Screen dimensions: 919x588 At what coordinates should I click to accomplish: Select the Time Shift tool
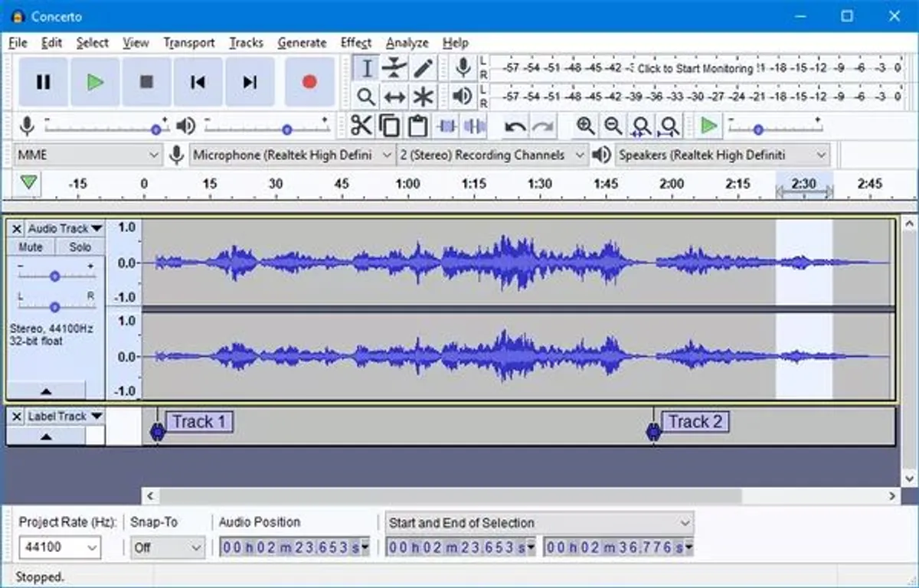pyautogui.click(x=395, y=96)
